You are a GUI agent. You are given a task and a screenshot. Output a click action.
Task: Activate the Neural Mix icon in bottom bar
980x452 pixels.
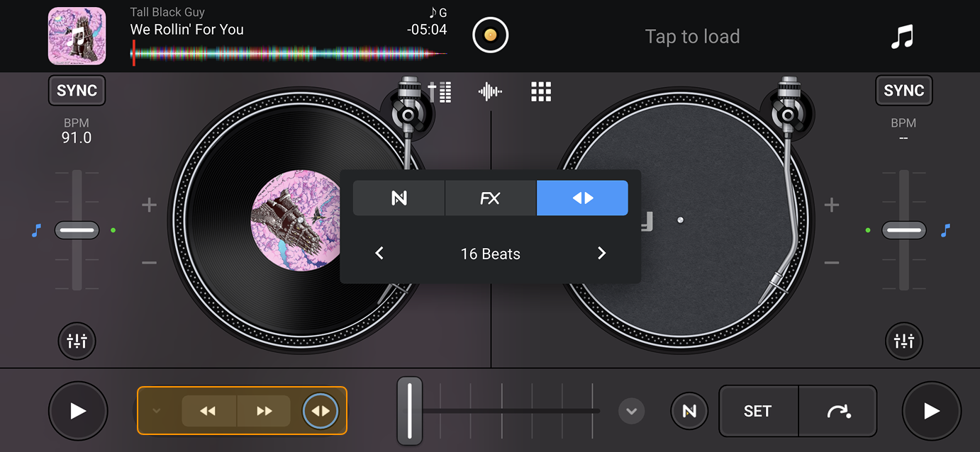coord(689,410)
